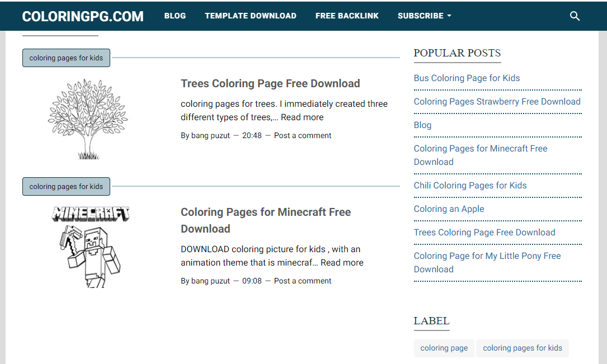This screenshot has width=607, height=364.
Task: Click the label tag above Trees post
Action: [x=66, y=58]
